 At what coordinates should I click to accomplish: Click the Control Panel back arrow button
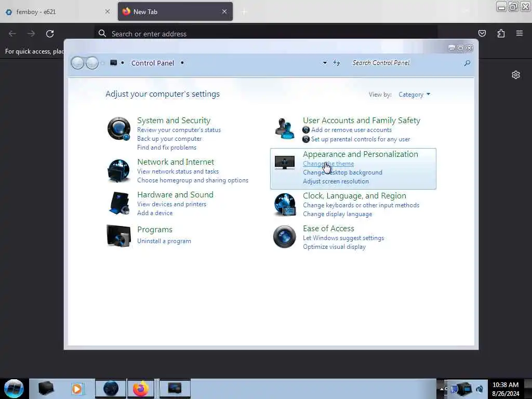tap(77, 63)
